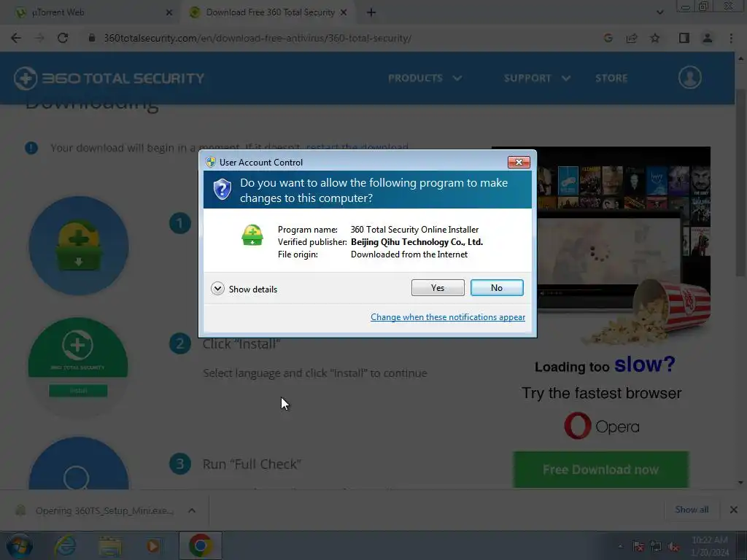Click No in the User Account Control dialog

497,287
